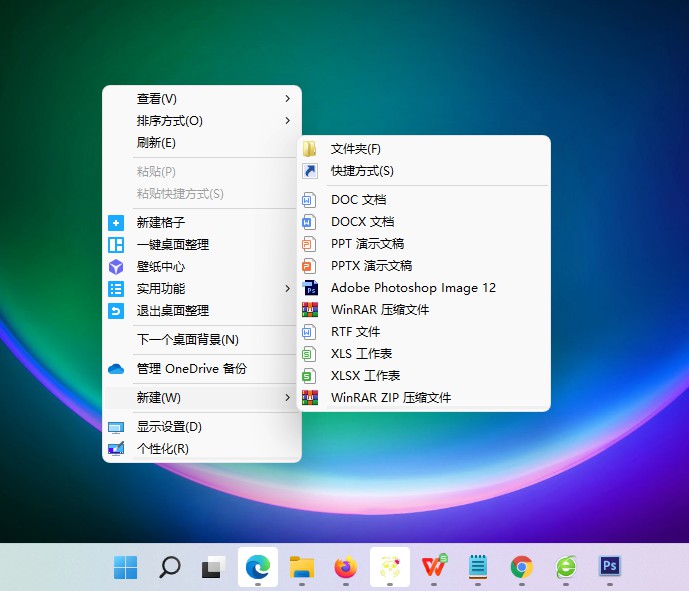Open Task View in taskbar
The height and width of the screenshot is (591, 689).
(214, 567)
